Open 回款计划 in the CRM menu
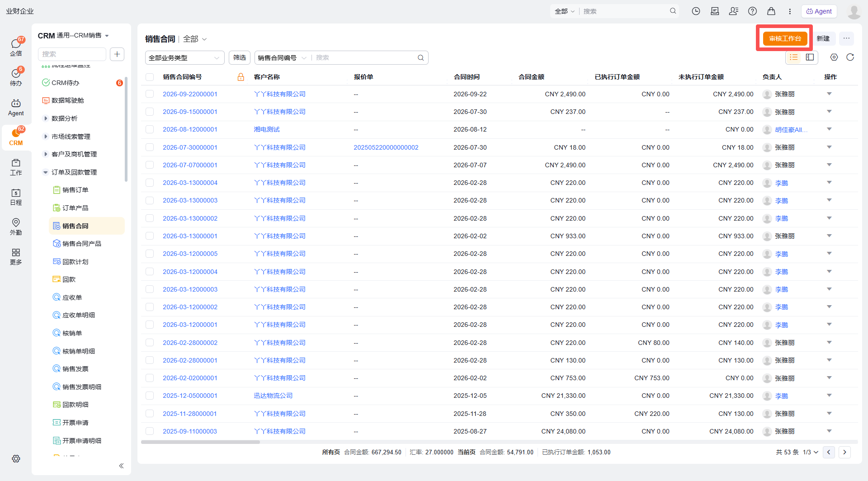This screenshot has height=481, width=868. pyautogui.click(x=75, y=262)
